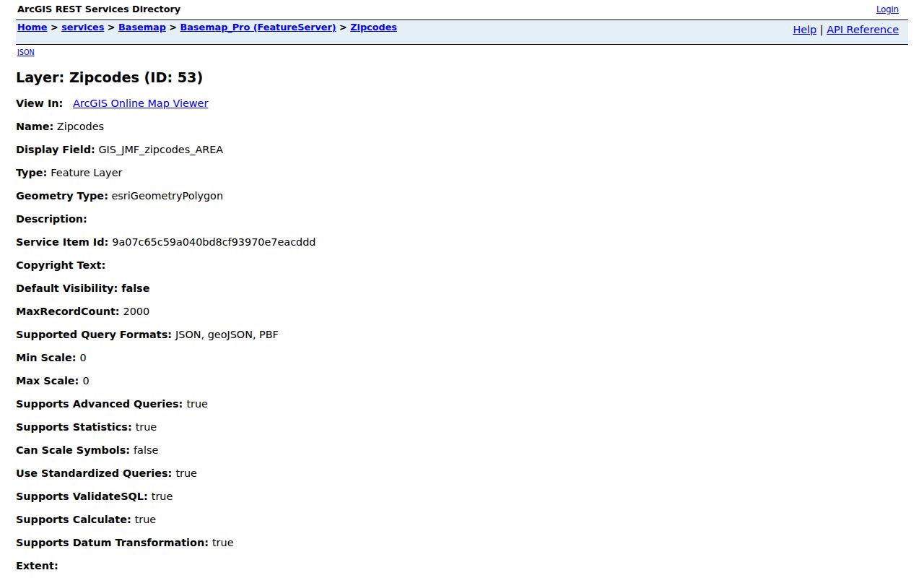Open the Help link
Viewport: 924px width, 578px height.
[x=804, y=30]
